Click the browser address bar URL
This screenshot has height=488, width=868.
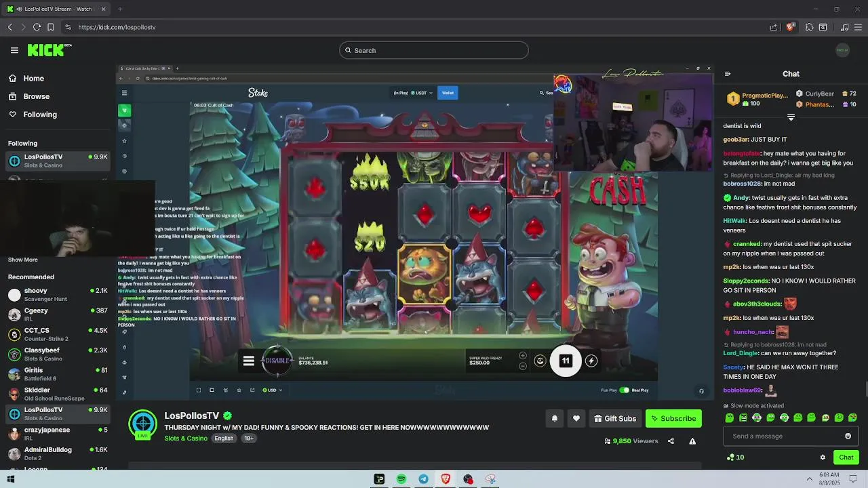117,27
